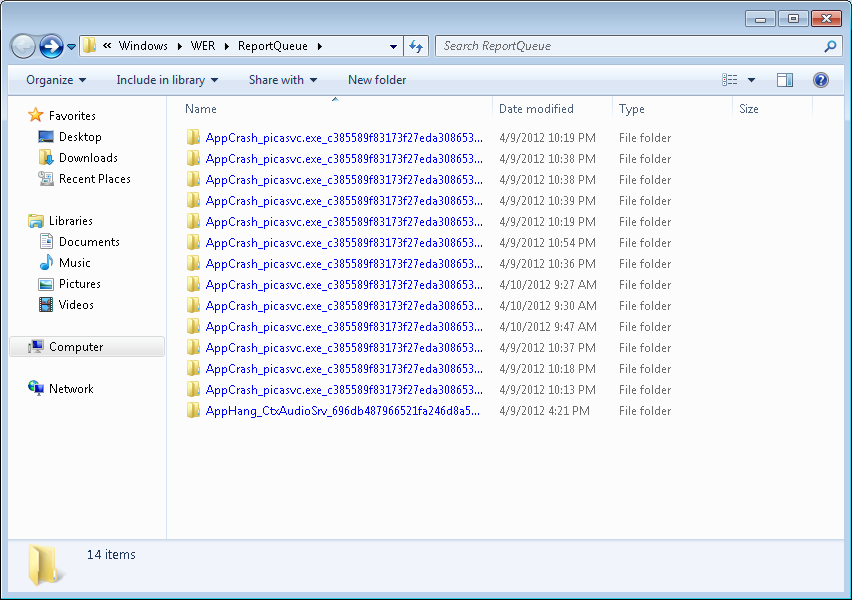Click the Downloads folder icon in the sidebar
The height and width of the screenshot is (600, 852).
coord(46,158)
